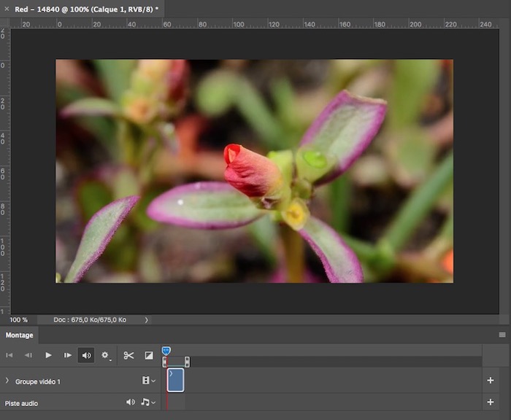Select the blue video clip in timeline
The width and height of the screenshot is (511, 420).
175,380
